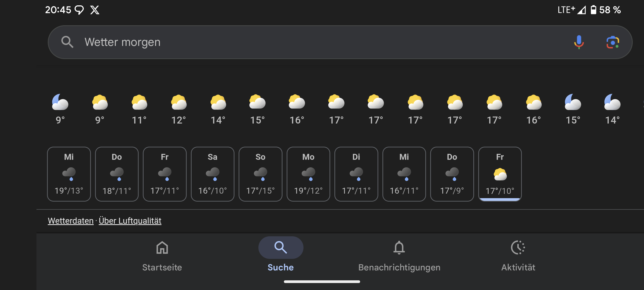Select first Mi forecast 19°/13°

point(69,174)
